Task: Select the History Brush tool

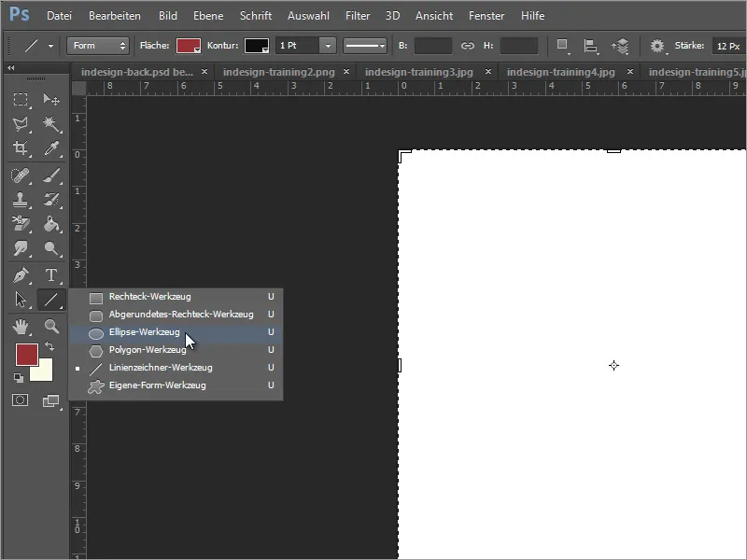Action: pos(51,200)
